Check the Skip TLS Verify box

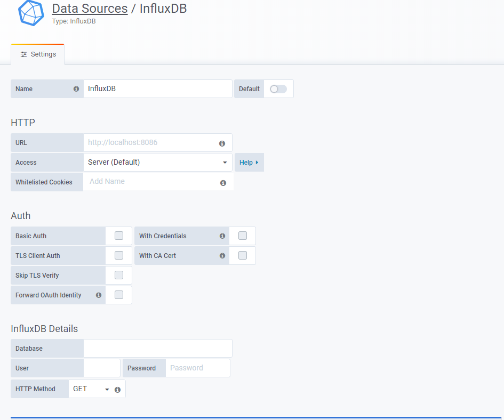tap(119, 275)
